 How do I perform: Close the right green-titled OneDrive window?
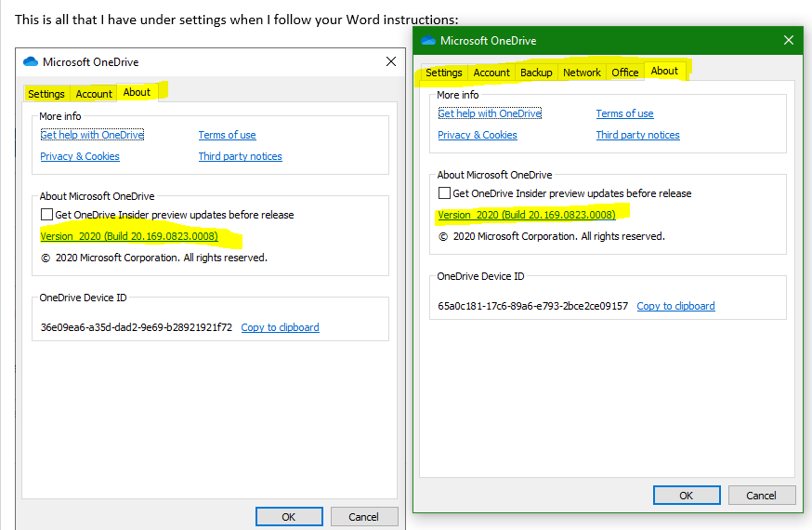(789, 40)
